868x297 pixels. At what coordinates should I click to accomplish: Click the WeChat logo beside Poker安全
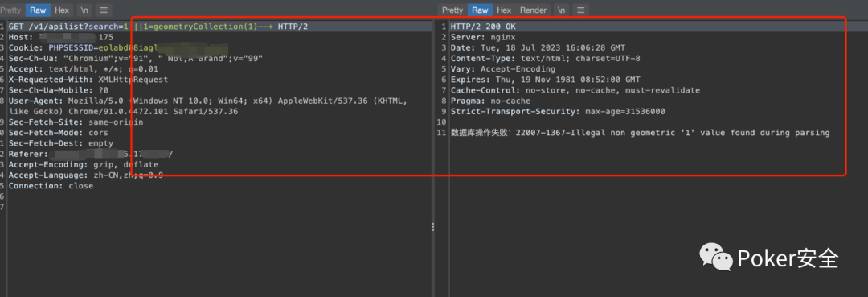coord(715,258)
